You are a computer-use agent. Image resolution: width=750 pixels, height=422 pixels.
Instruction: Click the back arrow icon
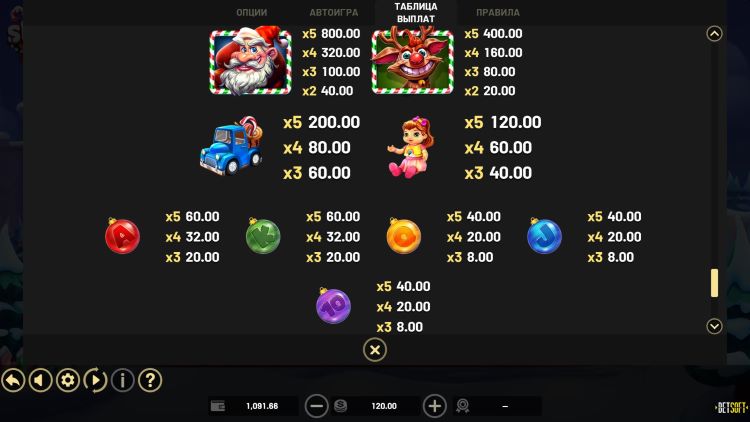(x=13, y=381)
